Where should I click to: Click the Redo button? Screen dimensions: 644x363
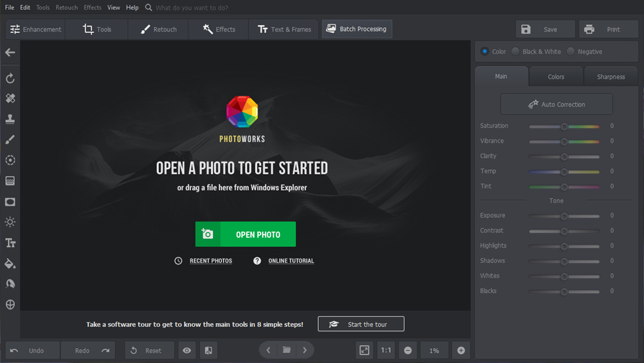[88, 350]
